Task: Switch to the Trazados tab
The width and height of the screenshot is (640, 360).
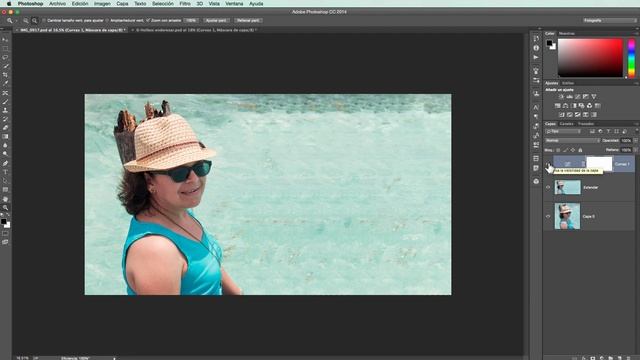Action: (586, 124)
